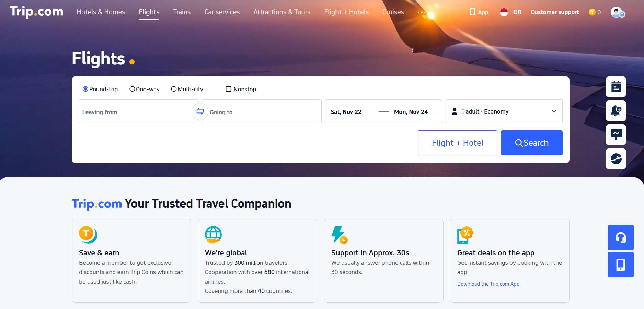Open the bookings icon in right sidebar
Screen dimensions: 644x309
pos(616,87)
